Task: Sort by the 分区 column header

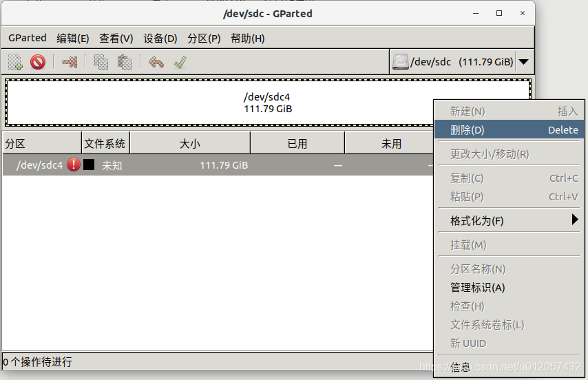Action: (42, 143)
